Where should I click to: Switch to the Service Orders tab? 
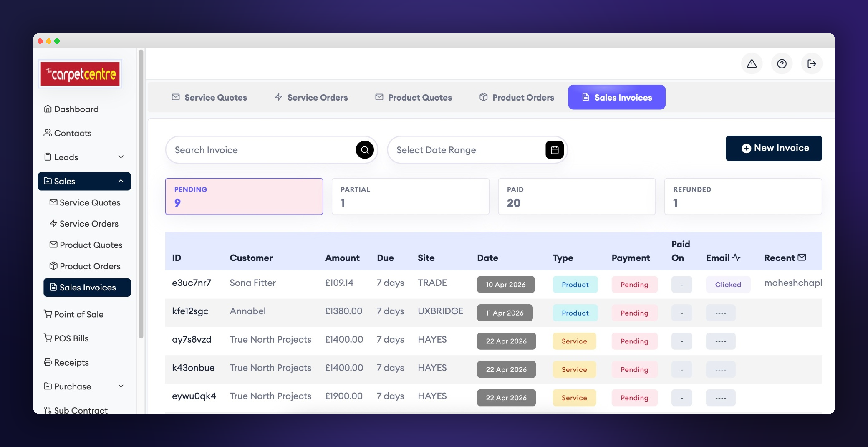tap(311, 97)
